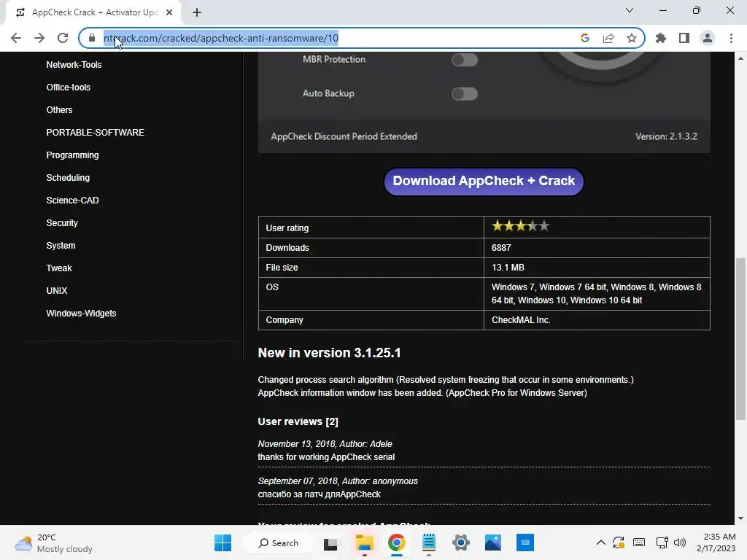This screenshot has height=560, width=747.
Task: Click the user rating stars
Action: point(520,226)
